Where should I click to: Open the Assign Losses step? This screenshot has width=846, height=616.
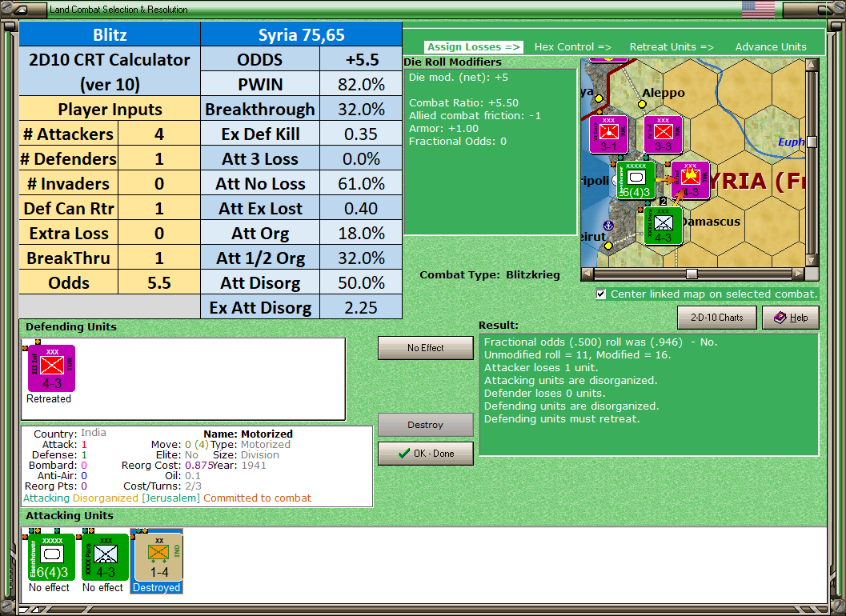tap(473, 47)
